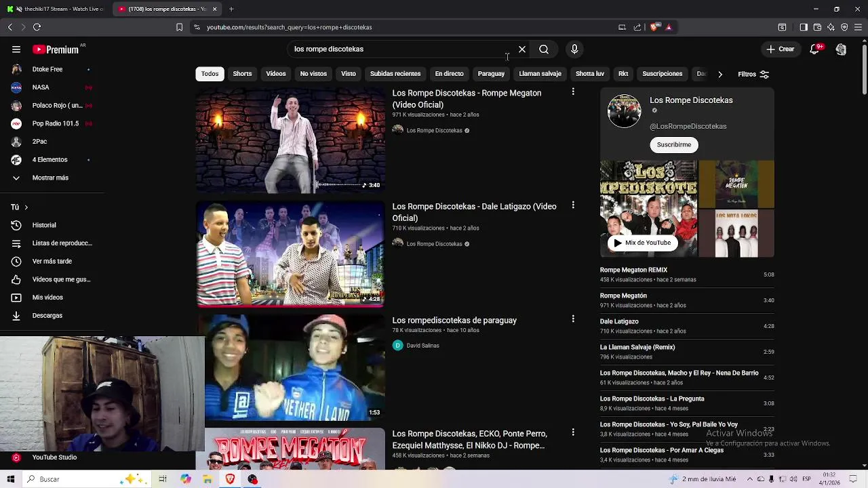
Task: Go back in the browser
Action: point(9,27)
